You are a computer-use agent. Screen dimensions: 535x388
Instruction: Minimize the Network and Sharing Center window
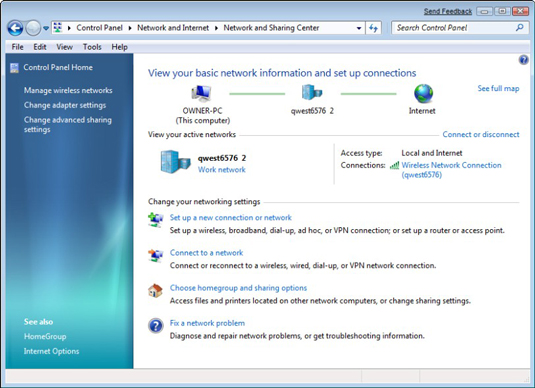(x=484, y=11)
